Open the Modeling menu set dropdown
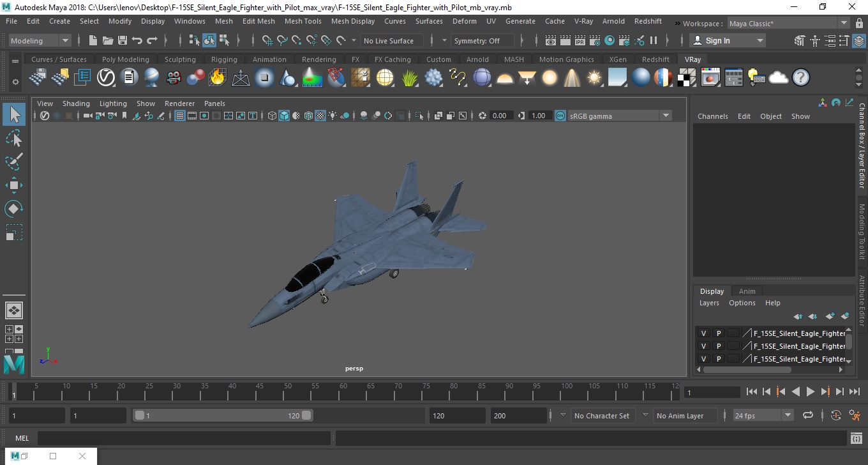The width and height of the screenshot is (868, 465). 40,40
